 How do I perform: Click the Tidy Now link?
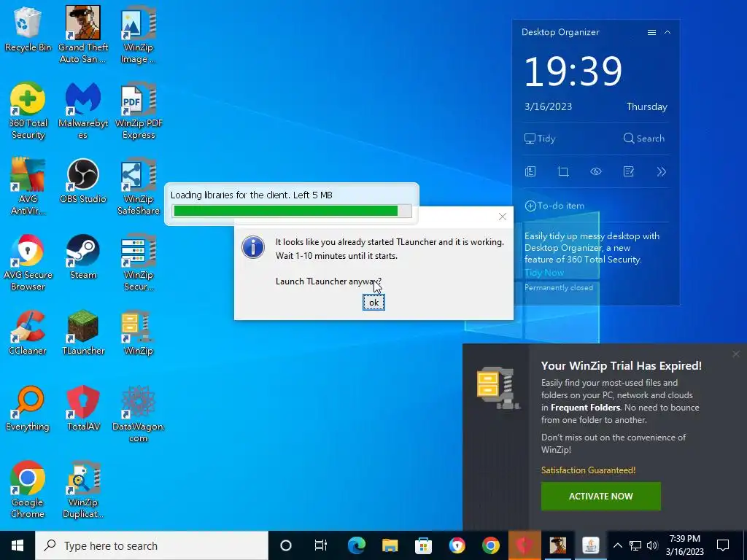pos(544,273)
